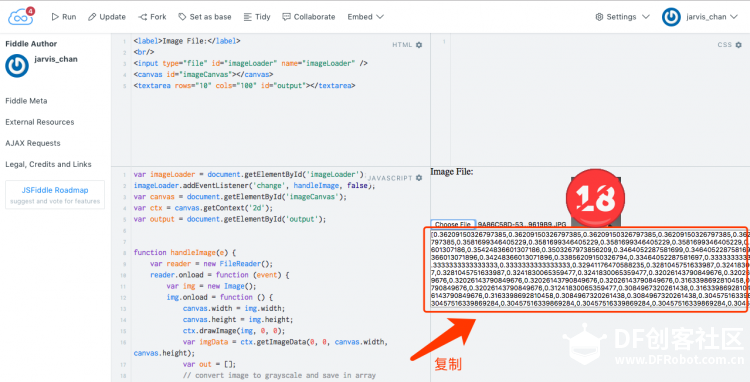
Task: Click Update to save the fiddle
Action: pyautogui.click(x=107, y=17)
